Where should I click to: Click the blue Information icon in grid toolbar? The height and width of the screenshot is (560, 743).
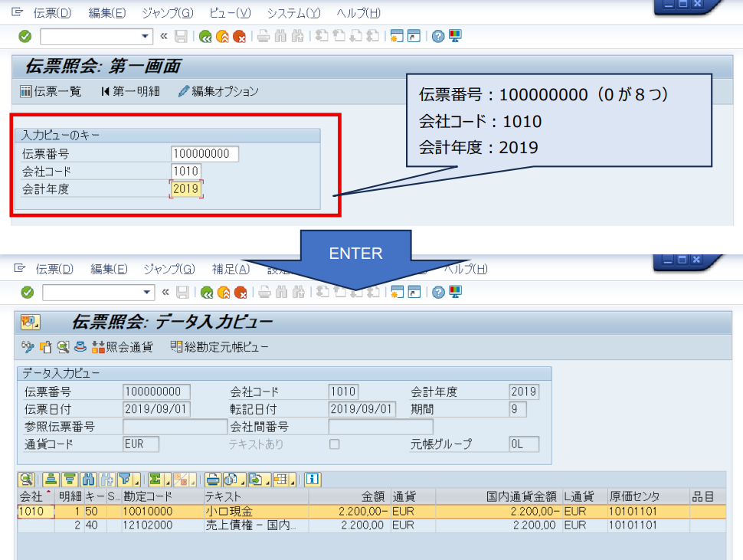313,480
